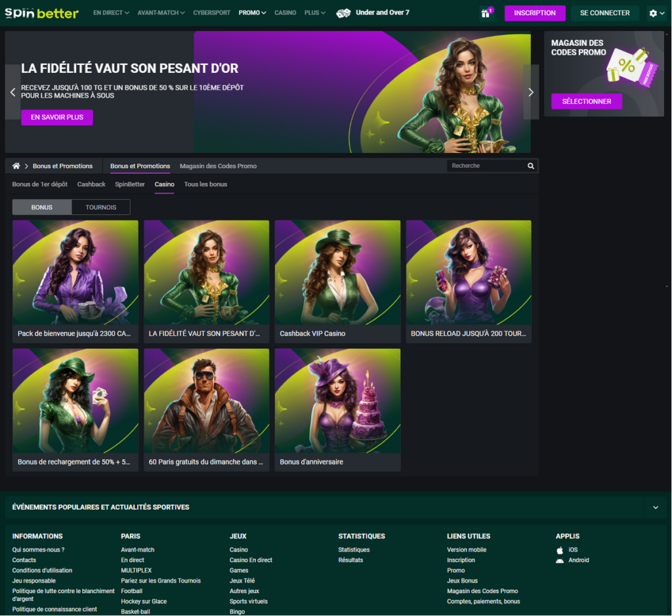Expand Événements populaires et actualités sportives section
Viewport: 672px width, 616px height.
coord(656,507)
